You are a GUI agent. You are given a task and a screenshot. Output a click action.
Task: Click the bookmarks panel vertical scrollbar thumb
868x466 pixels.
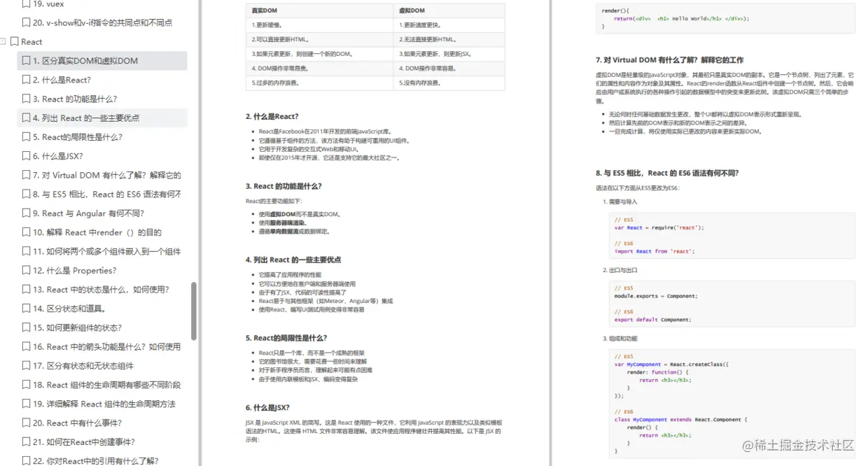click(194, 310)
